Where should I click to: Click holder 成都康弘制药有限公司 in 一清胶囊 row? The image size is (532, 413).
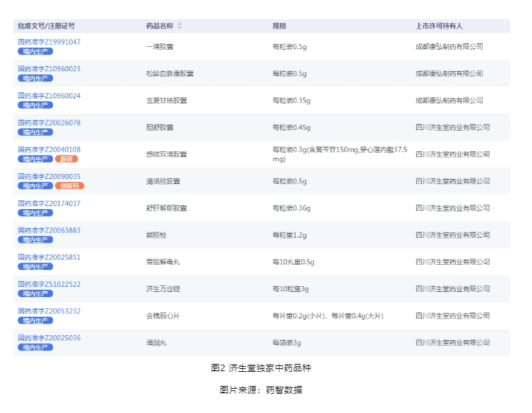coord(450,47)
